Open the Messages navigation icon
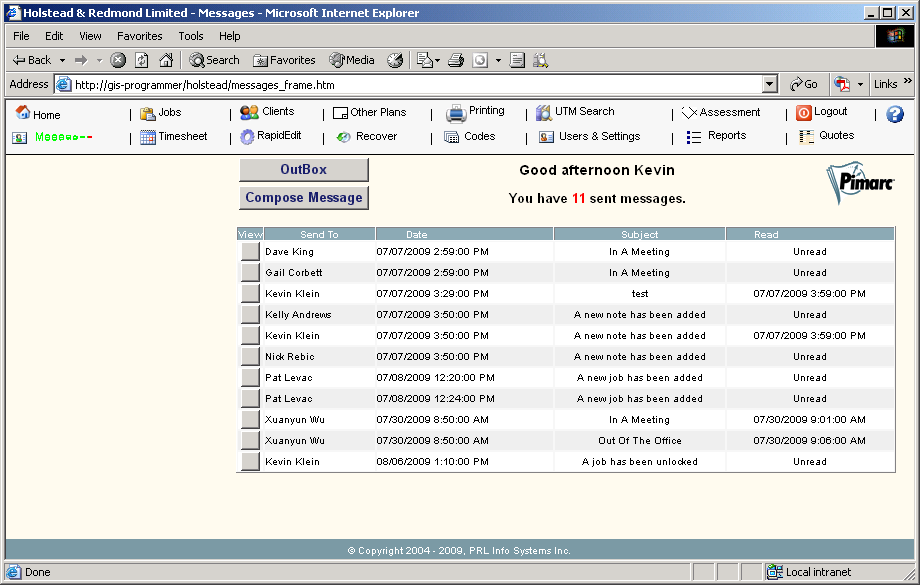Viewport: 920px width, 585px height. tap(19, 138)
